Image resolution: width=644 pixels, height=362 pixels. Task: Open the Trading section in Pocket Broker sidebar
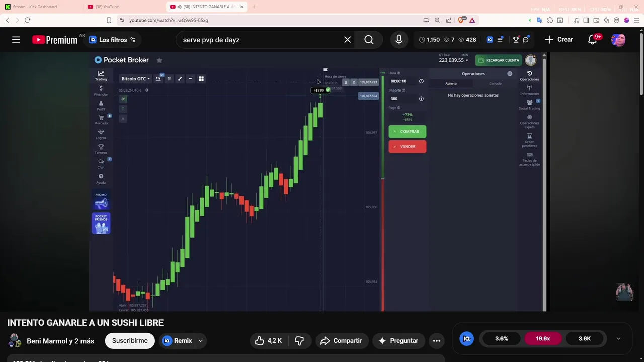click(101, 76)
